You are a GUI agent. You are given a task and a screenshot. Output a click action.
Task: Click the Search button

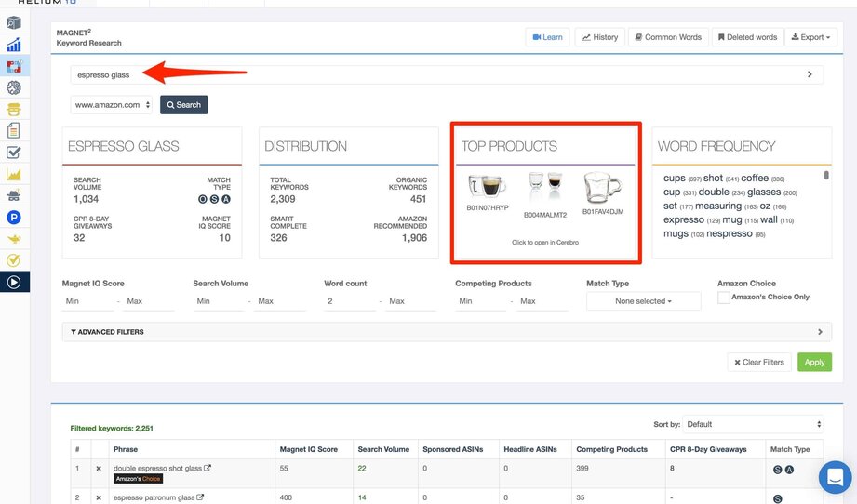pyautogui.click(x=183, y=105)
